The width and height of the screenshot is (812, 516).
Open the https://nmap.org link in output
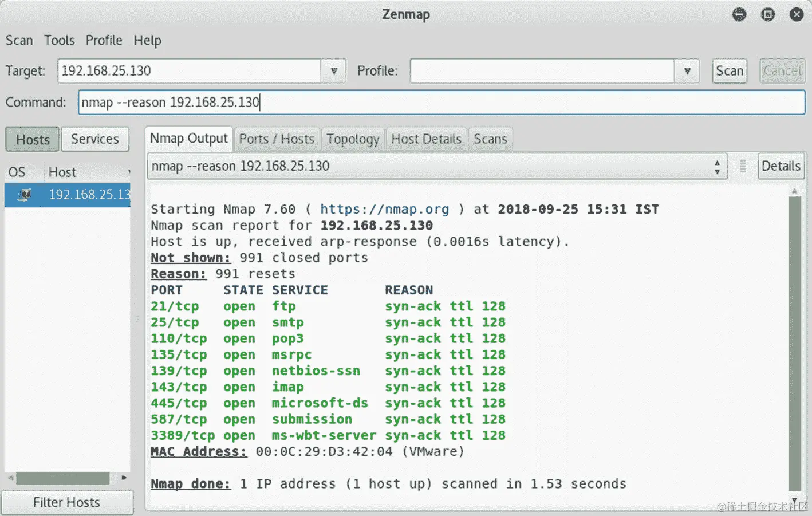384,210
